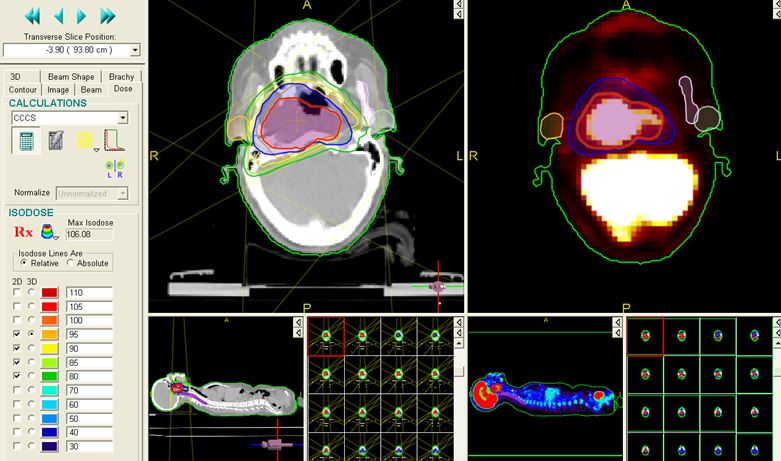This screenshot has height=461, width=781.
Task: Click the orange color swatch for isodose 95
Action: point(50,334)
